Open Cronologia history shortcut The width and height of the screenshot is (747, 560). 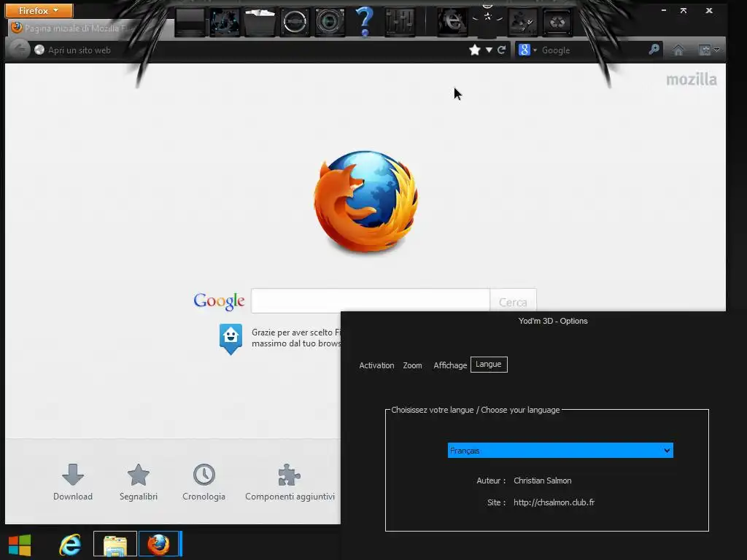pos(204,482)
